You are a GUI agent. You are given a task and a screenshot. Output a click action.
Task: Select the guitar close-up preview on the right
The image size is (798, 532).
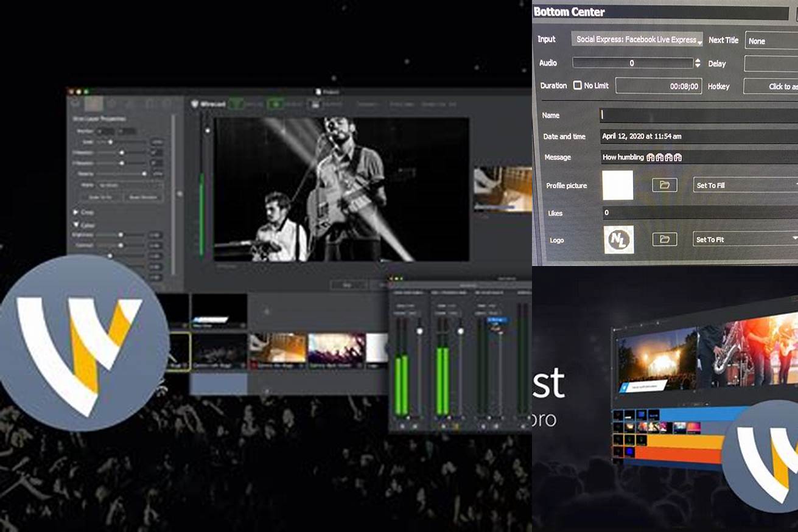503,189
